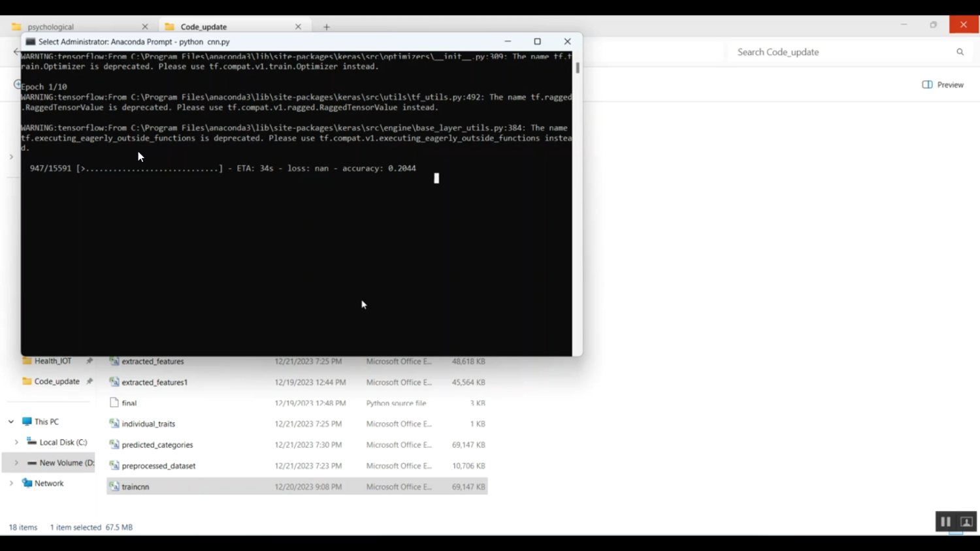This screenshot has width=980, height=551.
Task: Click the final Python source file icon
Action: 114,403
